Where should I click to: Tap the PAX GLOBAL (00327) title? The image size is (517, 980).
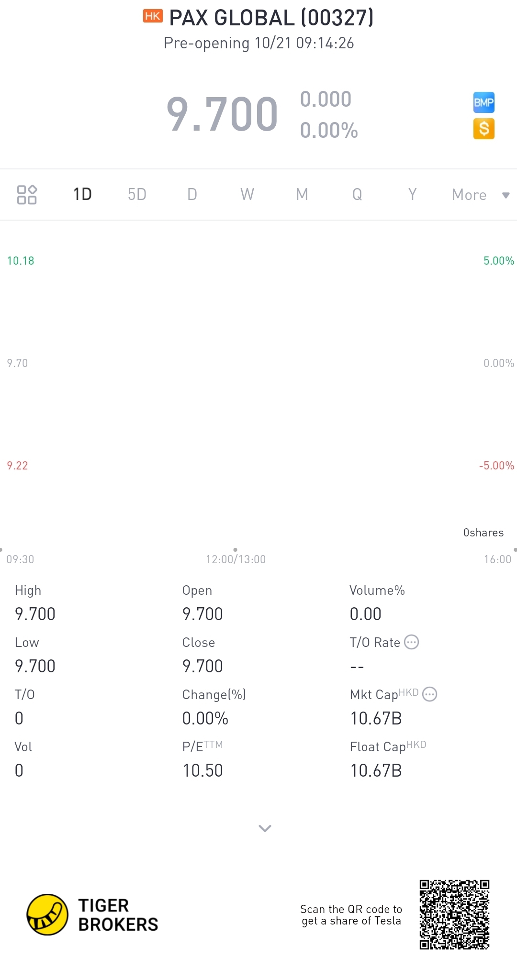click(x=271, y=18)
